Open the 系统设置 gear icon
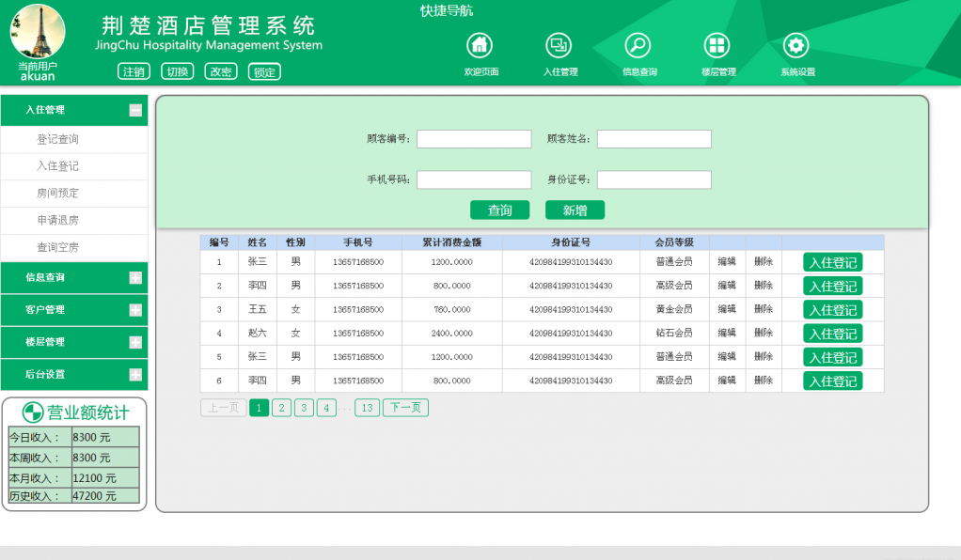Screen dimensions: 961x560 click(x=796, y=45)
